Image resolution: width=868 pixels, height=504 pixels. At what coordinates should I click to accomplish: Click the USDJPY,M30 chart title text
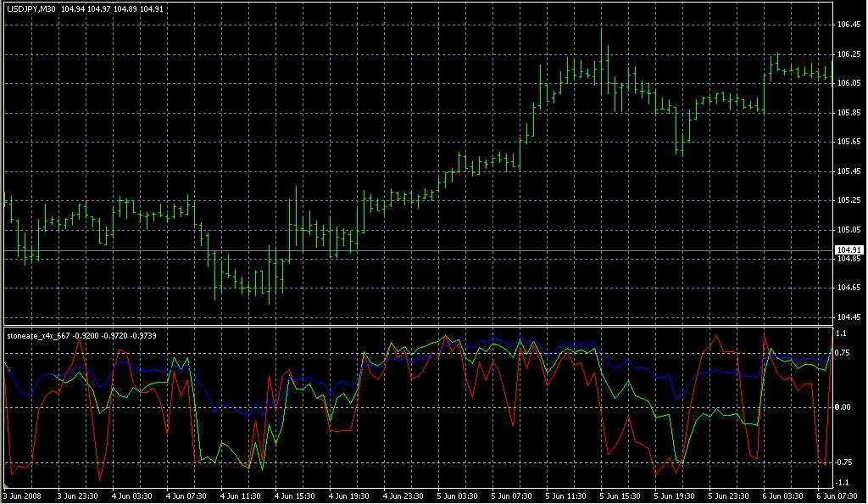[31, 9]
